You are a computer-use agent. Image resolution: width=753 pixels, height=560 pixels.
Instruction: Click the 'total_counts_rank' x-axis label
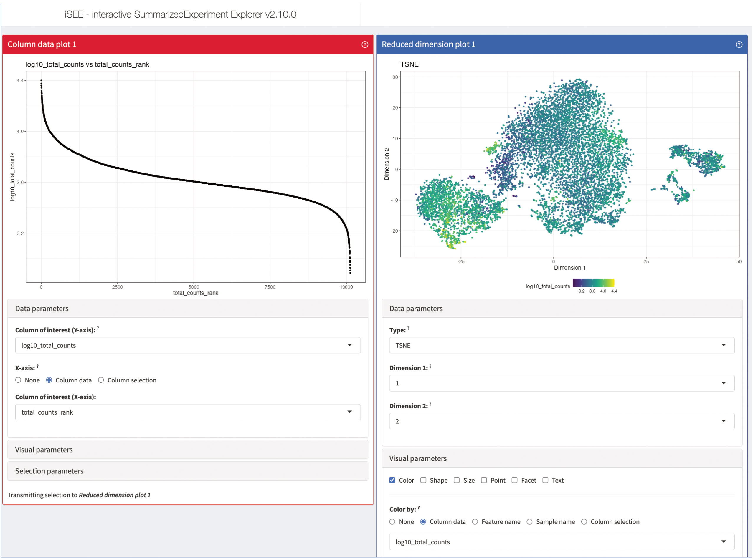[x=196, y=293]
